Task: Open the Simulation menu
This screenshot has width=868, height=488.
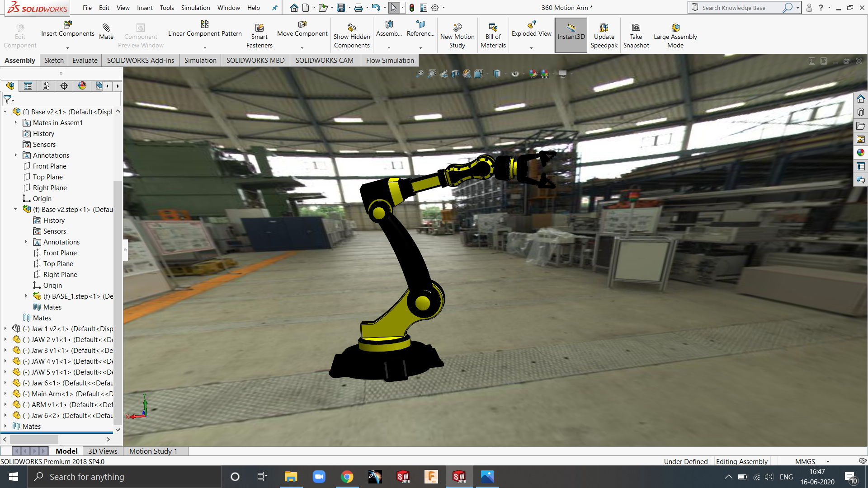Action: click(195, 8)
